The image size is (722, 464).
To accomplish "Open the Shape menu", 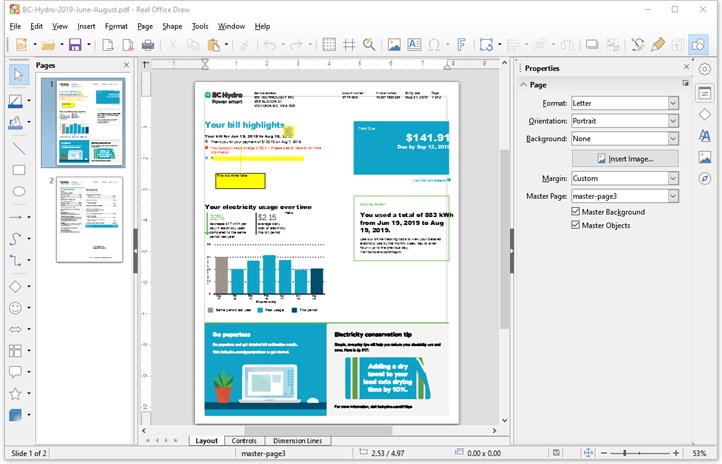I will [x=172, y=26].
